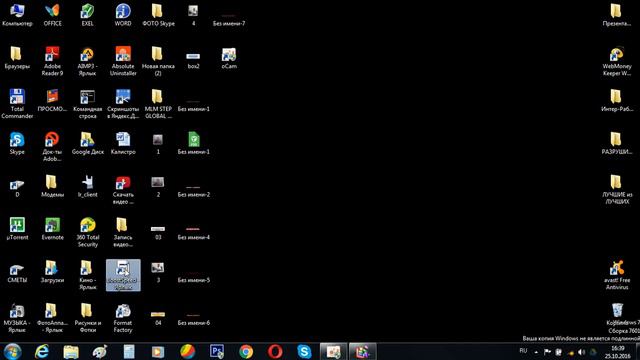Image resolution: width=640 pixels, height=360 pixels.
Task: Launch Total Commander
Action: (x=17, y=104)
